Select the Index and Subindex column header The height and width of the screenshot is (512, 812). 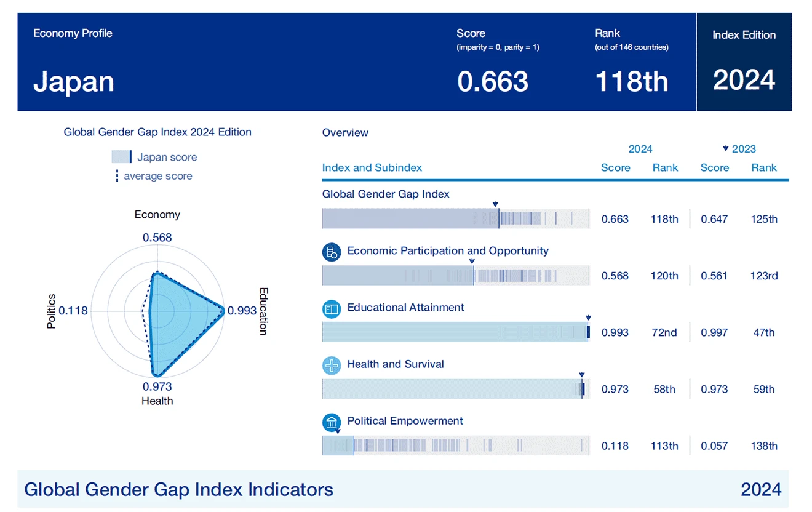tap(372, 168)
